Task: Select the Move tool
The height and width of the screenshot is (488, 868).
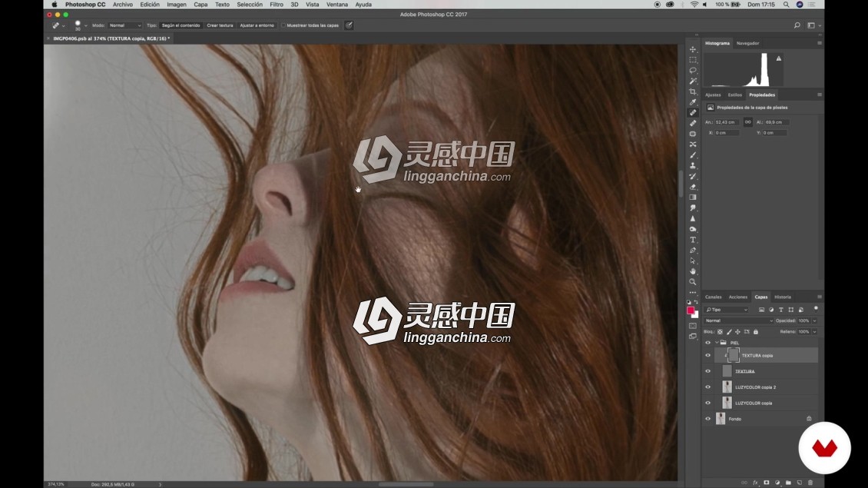Action: pyautogui.click(x=693, y=49)
